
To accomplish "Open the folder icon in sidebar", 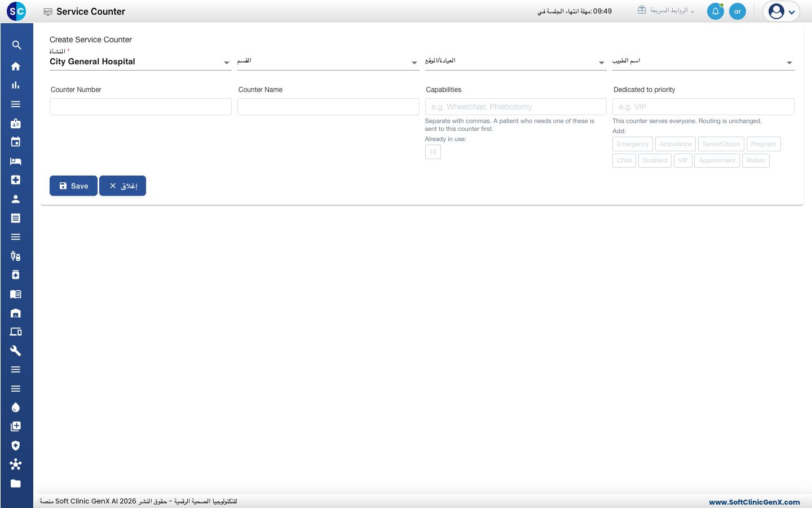I will click(16, 484).
